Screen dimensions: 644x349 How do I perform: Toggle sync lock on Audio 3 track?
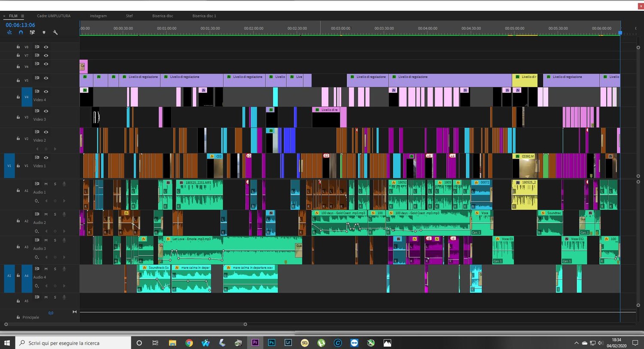(37, 240)
